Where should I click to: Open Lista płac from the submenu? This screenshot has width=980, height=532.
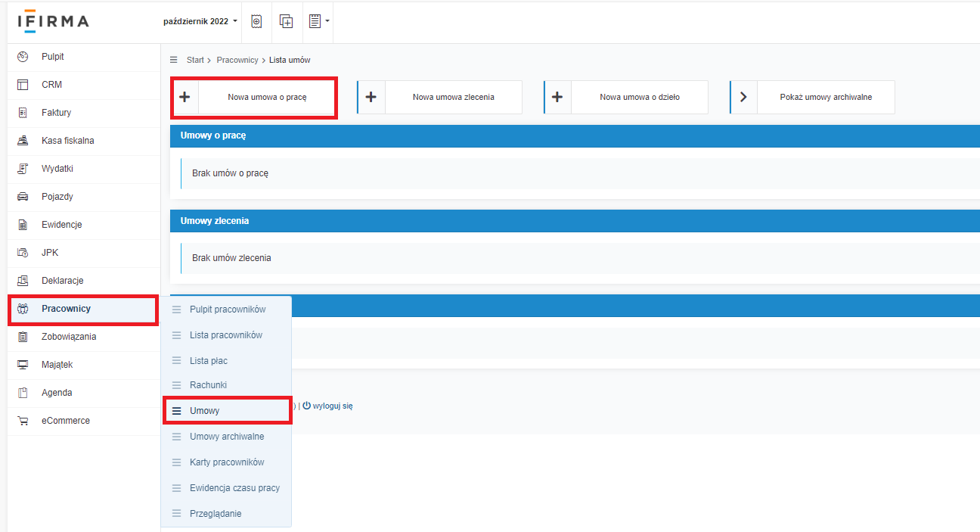[x=208, y=361]
